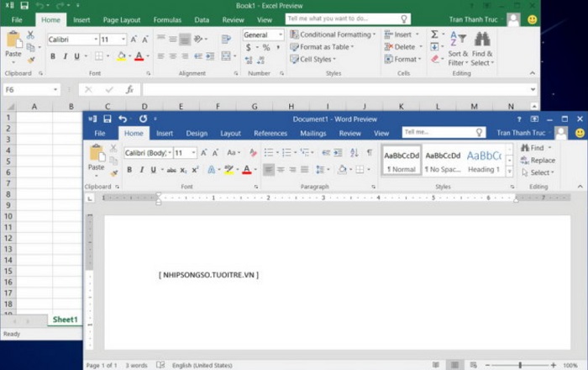
Task: Click the Sort & Filter button in Excel
Action: (458, 49)
